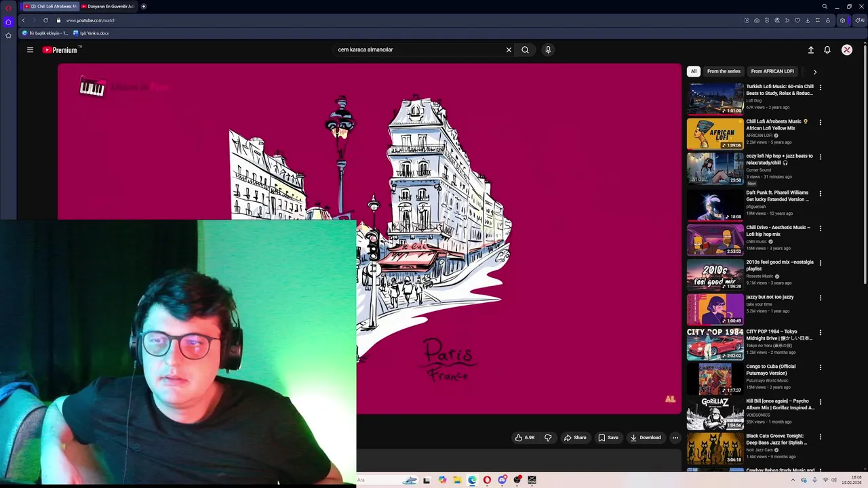
Task: Switch to Chill Lofi Afrobeats browser tab
Action: point(50,6)
